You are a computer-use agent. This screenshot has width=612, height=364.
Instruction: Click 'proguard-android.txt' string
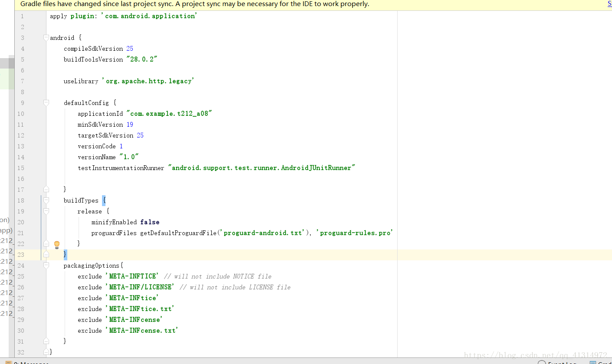pos(262,233)
